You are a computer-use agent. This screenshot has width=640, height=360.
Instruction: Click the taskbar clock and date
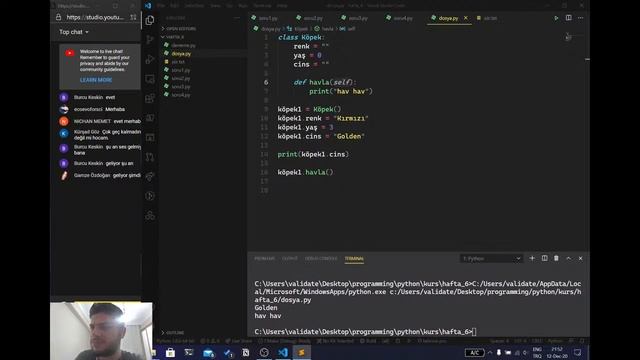[x=557, y=353]
